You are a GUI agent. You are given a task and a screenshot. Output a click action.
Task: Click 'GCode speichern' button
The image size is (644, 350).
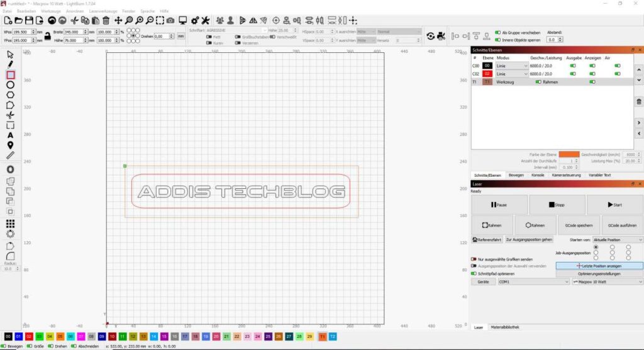[579, 225]
